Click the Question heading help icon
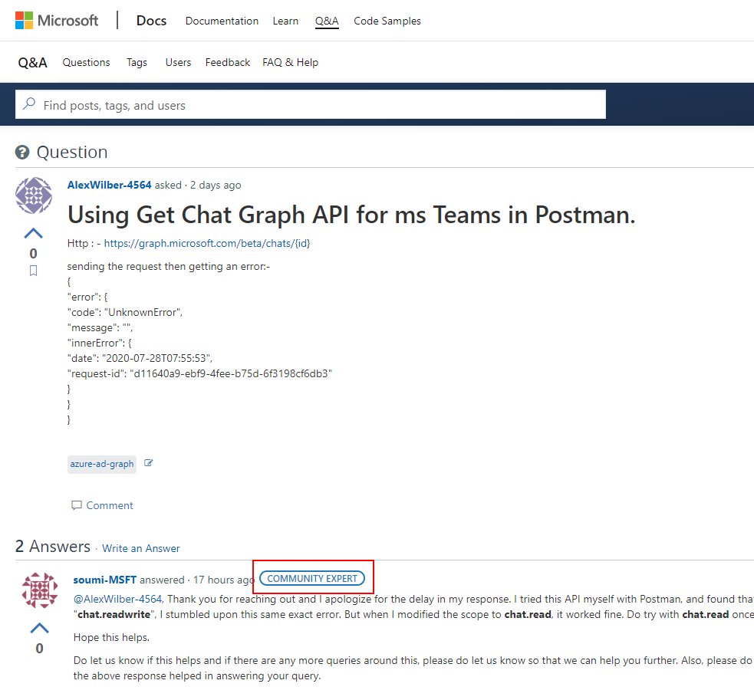Screen dimensions: 754x700 click(x=22, y=153)
